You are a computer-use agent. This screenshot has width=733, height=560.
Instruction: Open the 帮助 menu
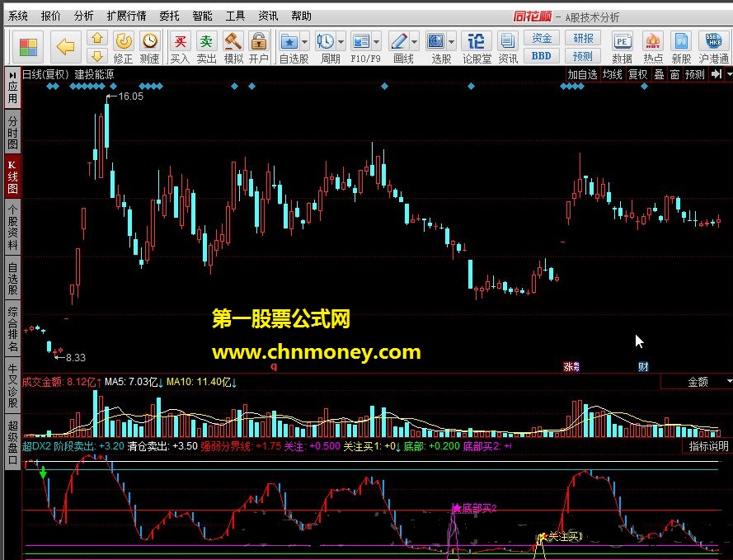coord(301,16)
